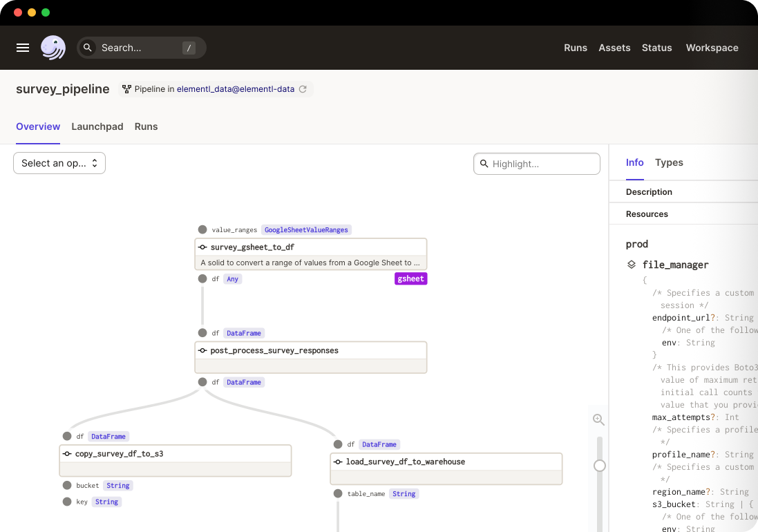This screenshot has width=758, height=532.
Task: Click the graph zoom slider handle
Action: tap(600, 466)
